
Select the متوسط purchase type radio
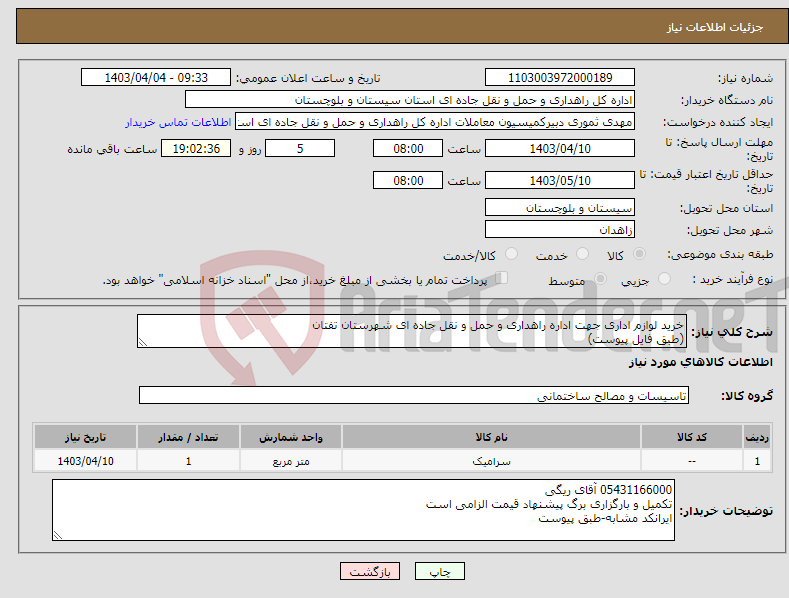tap(600, 278)
